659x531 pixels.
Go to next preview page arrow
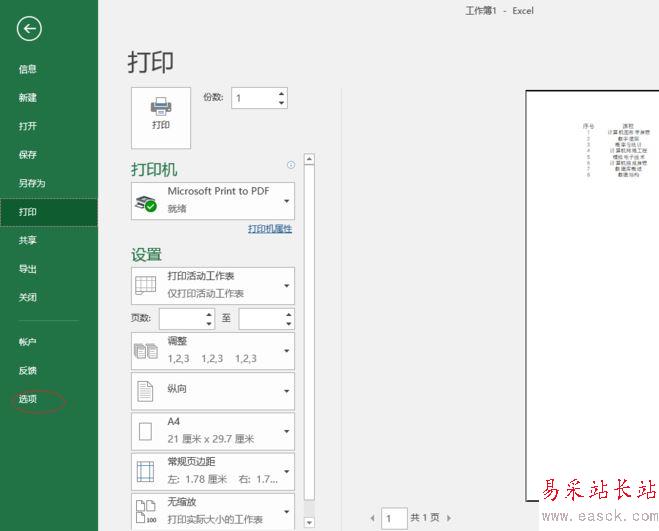[449, 518]
